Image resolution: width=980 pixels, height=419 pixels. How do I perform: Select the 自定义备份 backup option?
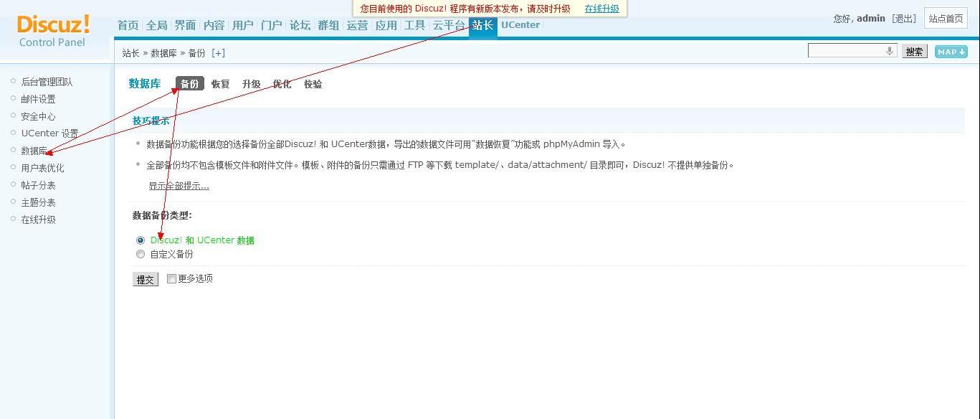(x=141, y=254)
